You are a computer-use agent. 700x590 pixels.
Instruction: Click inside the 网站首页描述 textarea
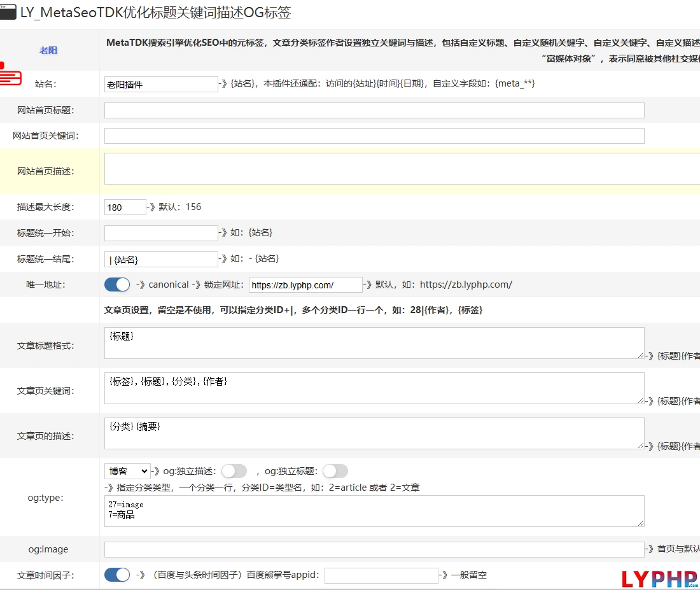pyautogui.click(x=401, y=169)
